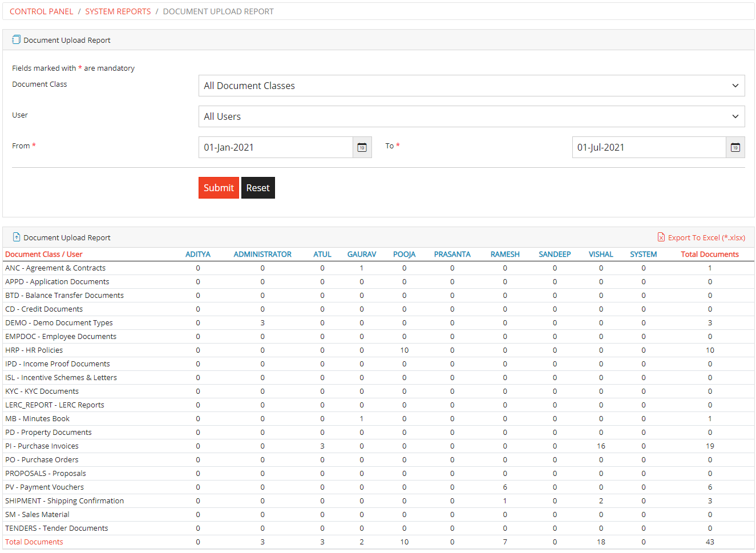Select IPD - Income Proof Documents row label
The height and width of the screenshot is (553, 756).
coord(58,364)
